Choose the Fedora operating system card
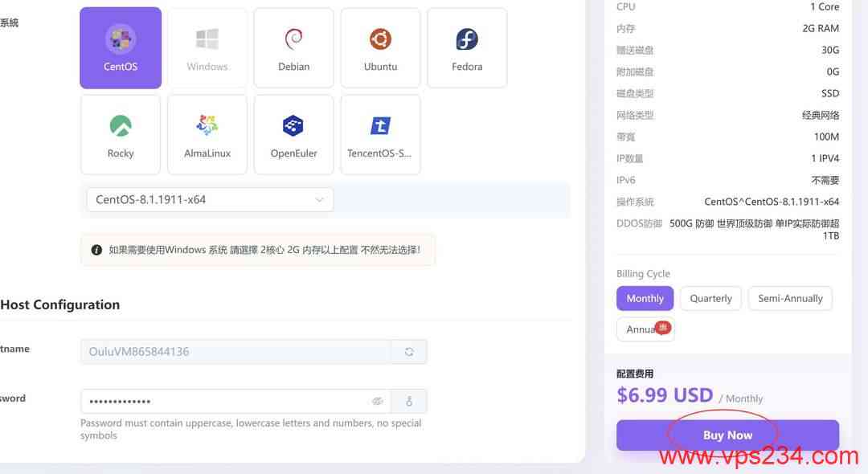 467,47
